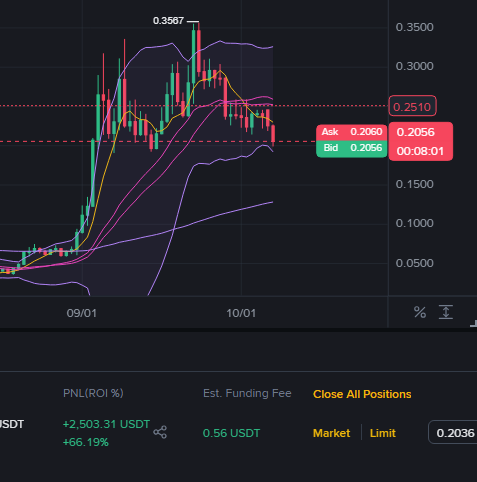Click the 0.3000 price axis label

(x=414, y=66)
